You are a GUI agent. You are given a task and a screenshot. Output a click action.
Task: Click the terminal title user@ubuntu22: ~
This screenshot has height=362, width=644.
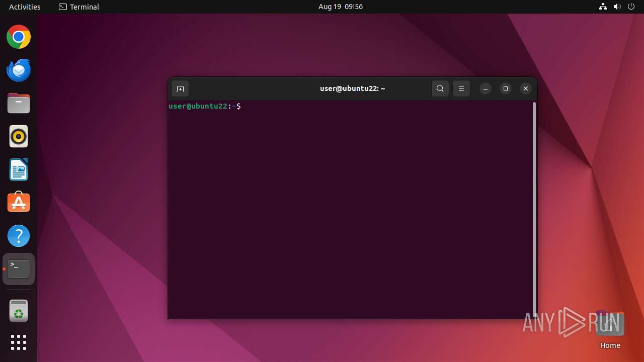(x=352, y=88)
